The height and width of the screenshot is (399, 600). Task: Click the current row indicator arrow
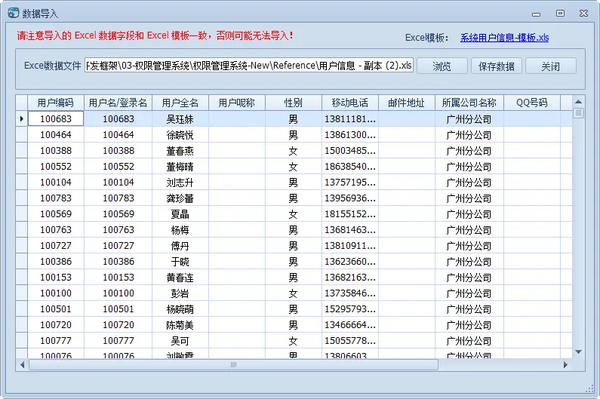click(x=21, y=119)
